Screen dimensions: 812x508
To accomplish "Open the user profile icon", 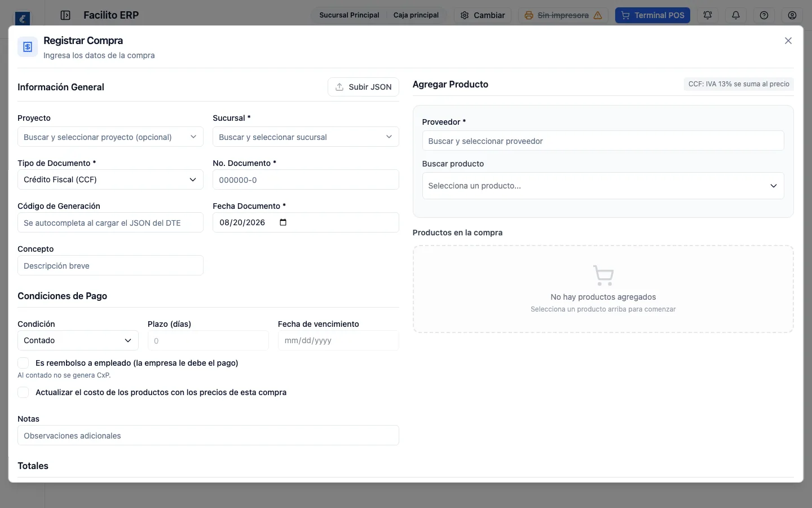I will pos(792,15).
